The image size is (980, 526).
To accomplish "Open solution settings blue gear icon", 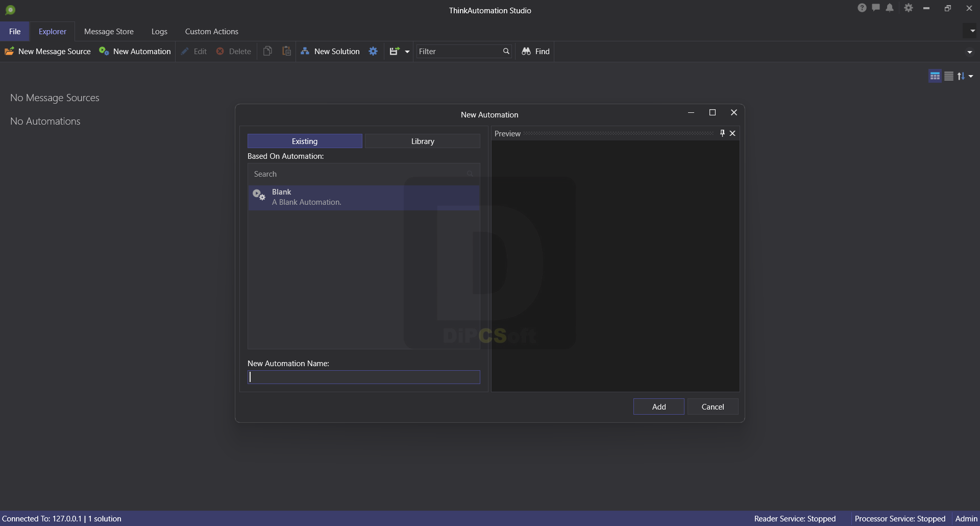I will 373,51.
